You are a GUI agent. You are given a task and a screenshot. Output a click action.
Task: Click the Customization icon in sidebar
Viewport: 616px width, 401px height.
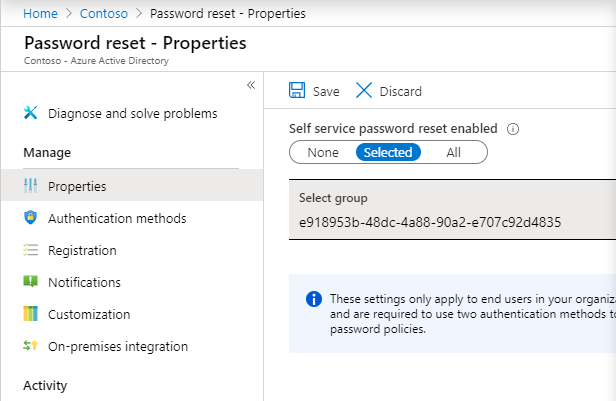coord(30,314)
